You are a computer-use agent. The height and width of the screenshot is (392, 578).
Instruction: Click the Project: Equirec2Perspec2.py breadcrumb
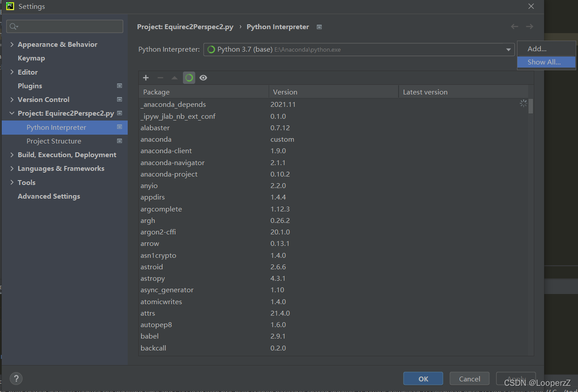pos(185,27)
